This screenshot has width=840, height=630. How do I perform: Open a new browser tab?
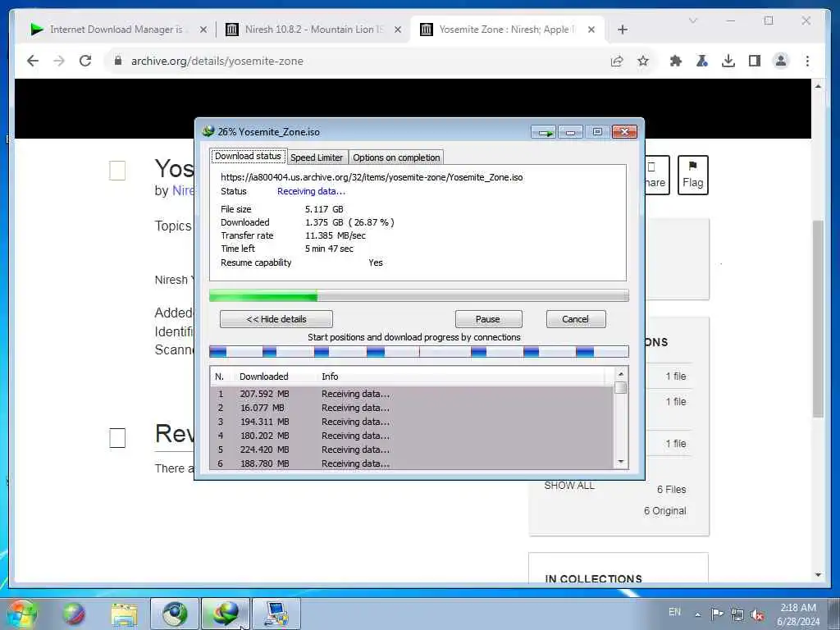point(623,30)
